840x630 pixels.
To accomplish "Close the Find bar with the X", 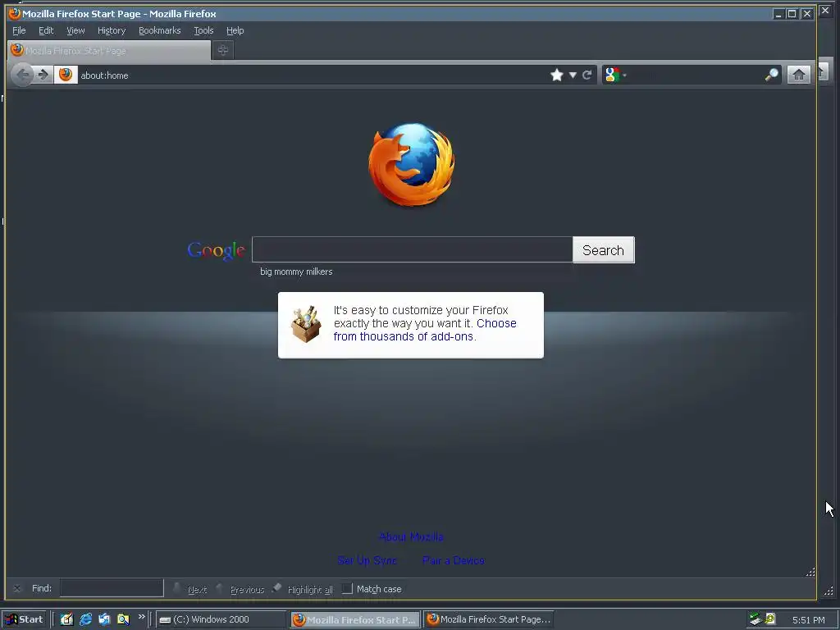I will pos(16,588).
